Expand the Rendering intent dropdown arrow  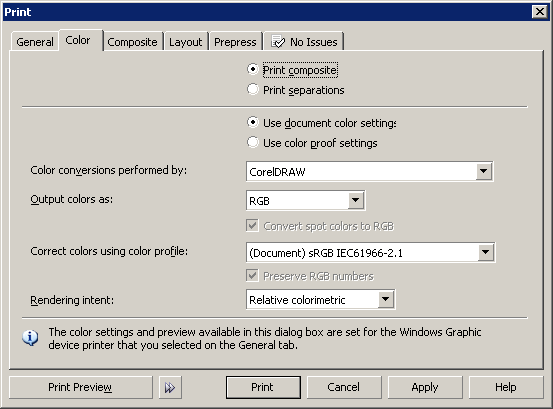[385, 300]
